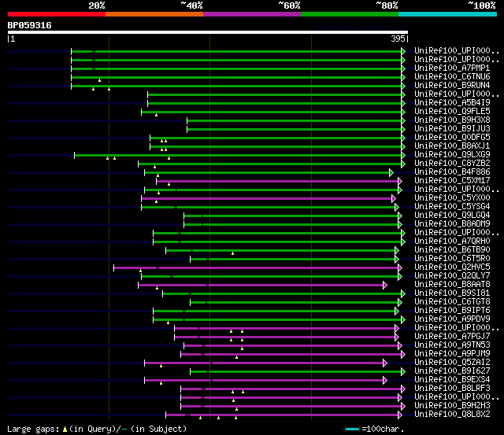Screen dimensions: 504x435
Task: Select the UniRef100_B8AAT8 label
Action: (452, 285)
